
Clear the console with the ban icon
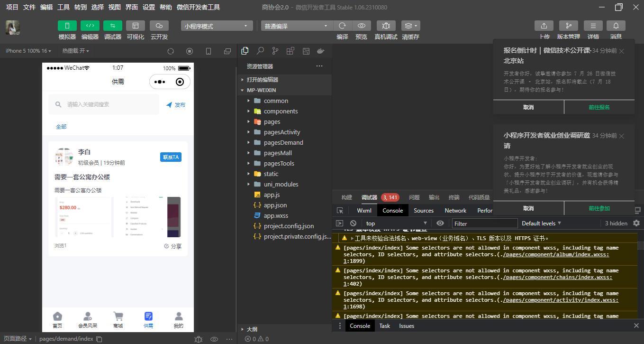353,223
